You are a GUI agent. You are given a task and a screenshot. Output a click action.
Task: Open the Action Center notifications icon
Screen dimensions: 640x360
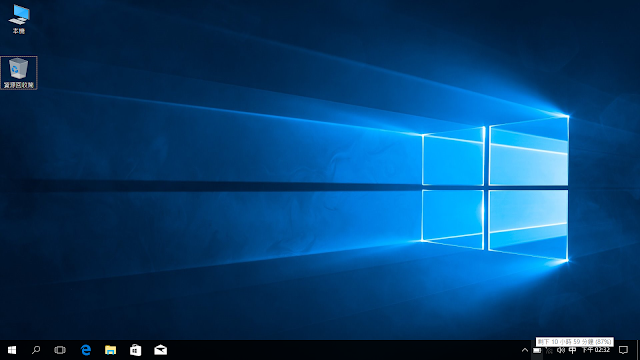click(623, 350)
